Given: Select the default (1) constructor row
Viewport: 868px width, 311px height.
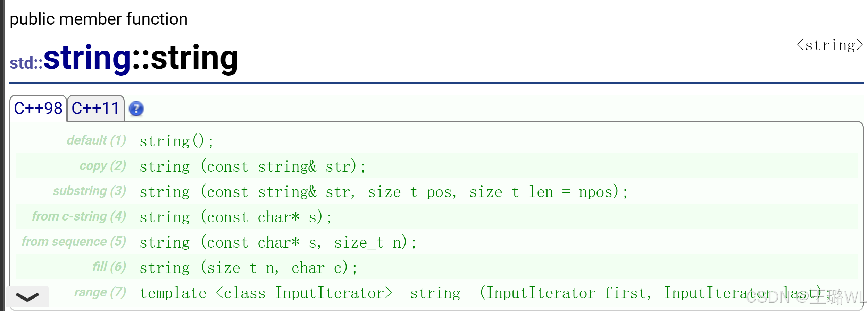Looking at the screenshot, I should pyautogui.click(x=436, y=141).
